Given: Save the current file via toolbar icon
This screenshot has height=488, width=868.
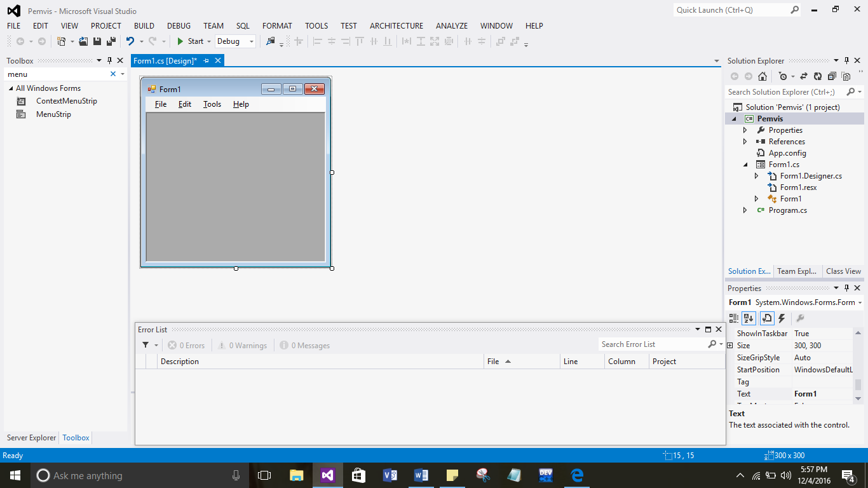Looking at the screenshot, I should tap(97, 41).
